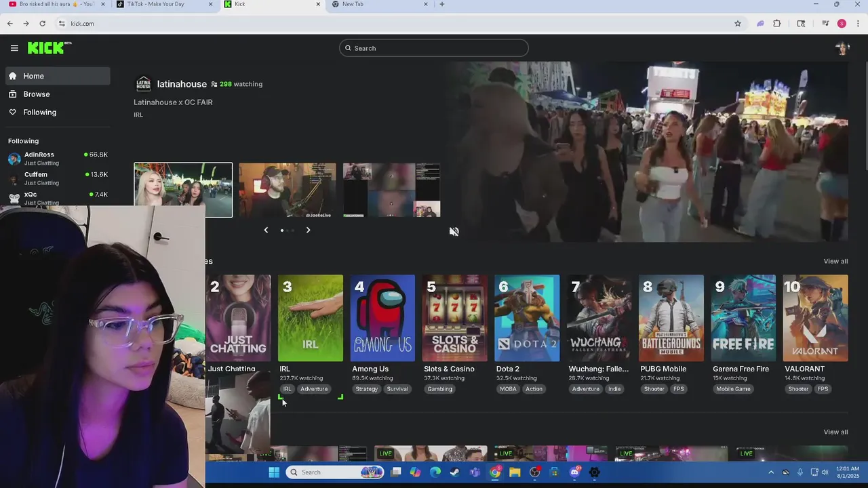Go back in browser history
Viewport: 868px width, 488px height.
[x=9, y=23]
